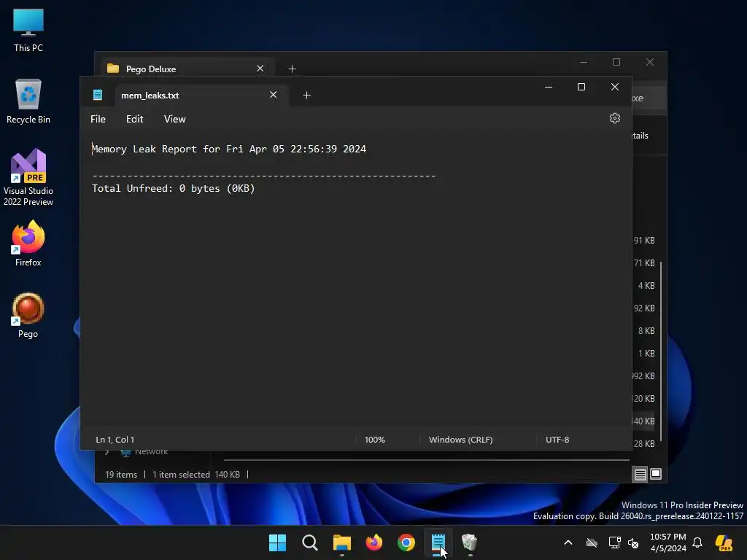Click Windows (CRLF) line ending indicator

461,440
